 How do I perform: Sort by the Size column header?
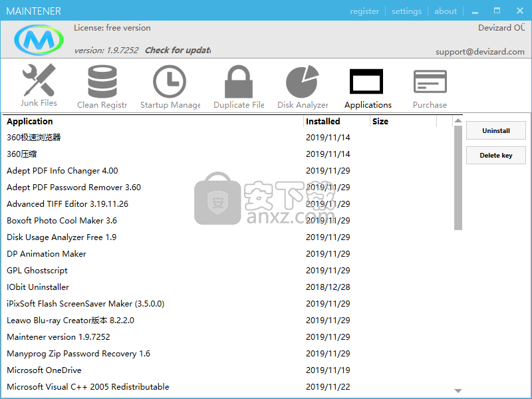[x=403, y=122]
